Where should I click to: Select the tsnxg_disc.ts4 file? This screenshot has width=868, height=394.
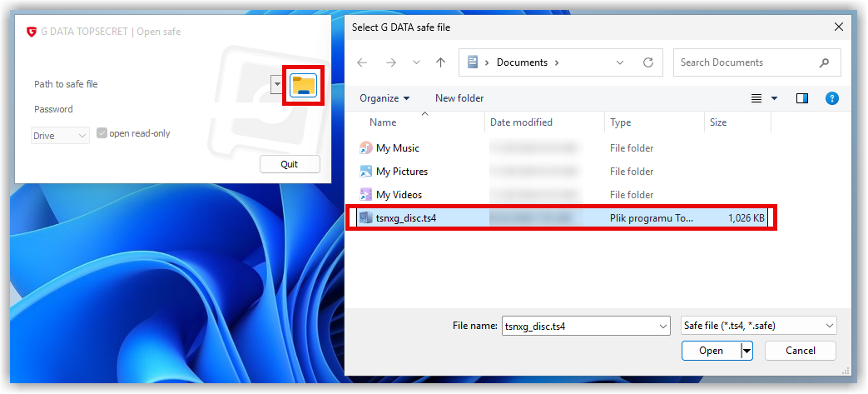tap(561, 218)
